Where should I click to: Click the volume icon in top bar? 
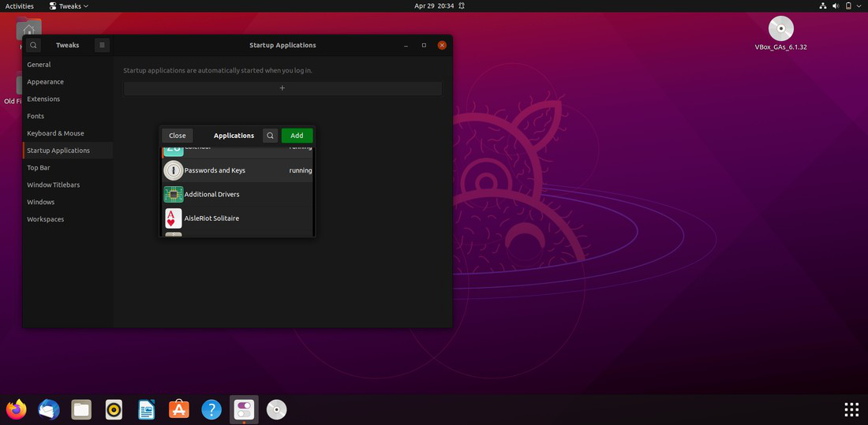(836, 6)
